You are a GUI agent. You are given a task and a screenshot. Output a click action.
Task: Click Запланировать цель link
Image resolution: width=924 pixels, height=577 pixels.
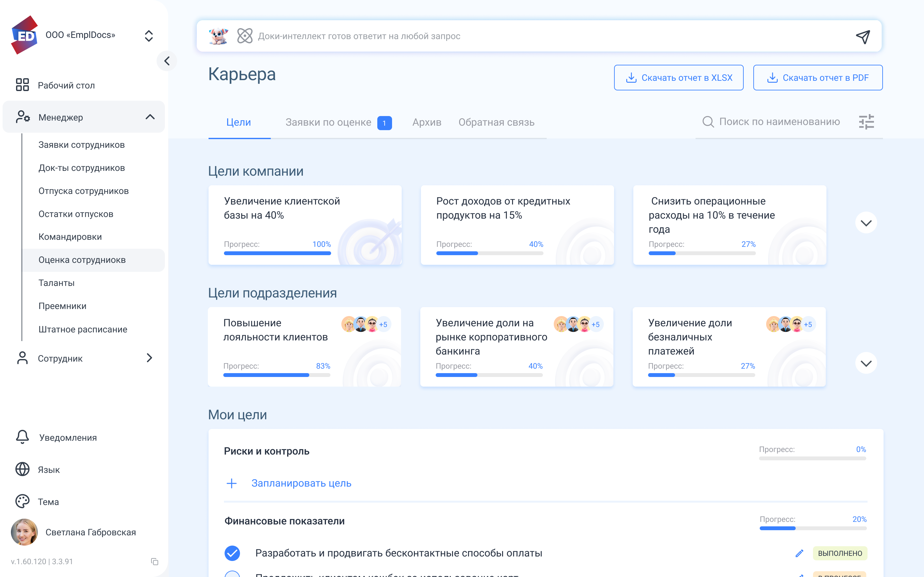301,483
